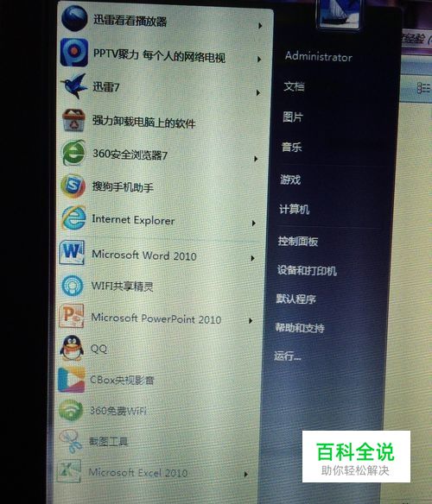Open the 360免费WiFi icon
The height and width of the screenshot is (504, 432).
71,411
